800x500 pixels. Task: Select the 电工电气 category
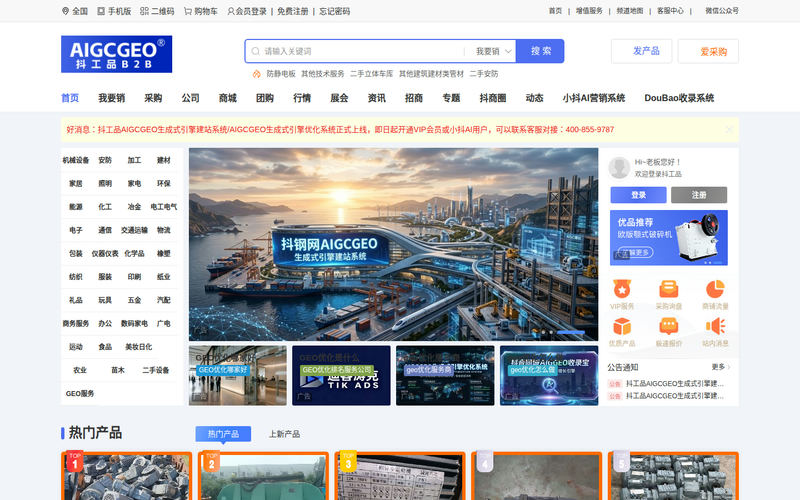click(x=164, y=207)
